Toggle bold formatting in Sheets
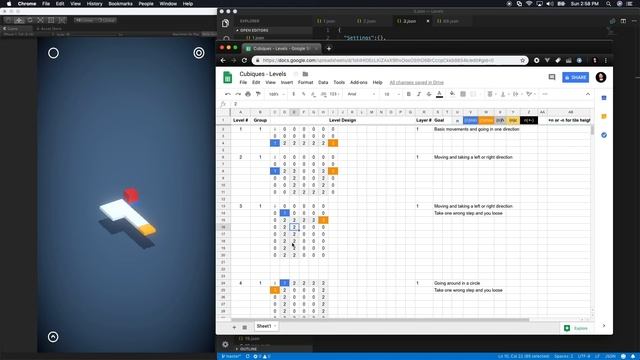Viewport: 640px width, 360px height. 409,94
